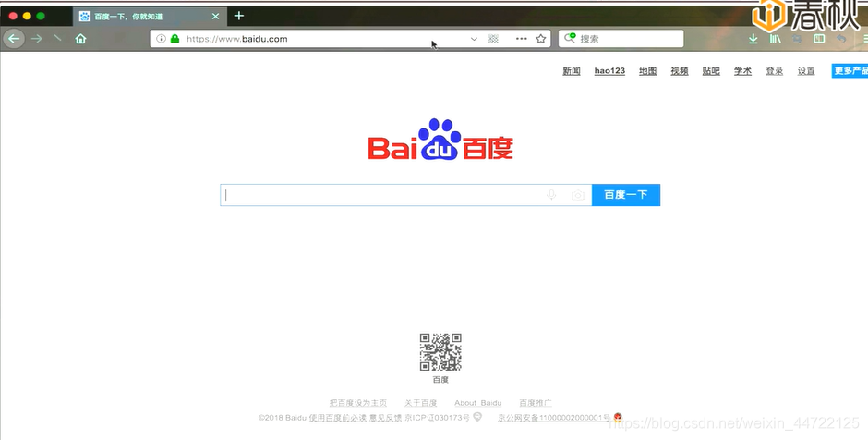Image resolution: width=868 pixels, height=440 pixels.
Task: Click the 京ICP证030173号 text
Action: 438,417
